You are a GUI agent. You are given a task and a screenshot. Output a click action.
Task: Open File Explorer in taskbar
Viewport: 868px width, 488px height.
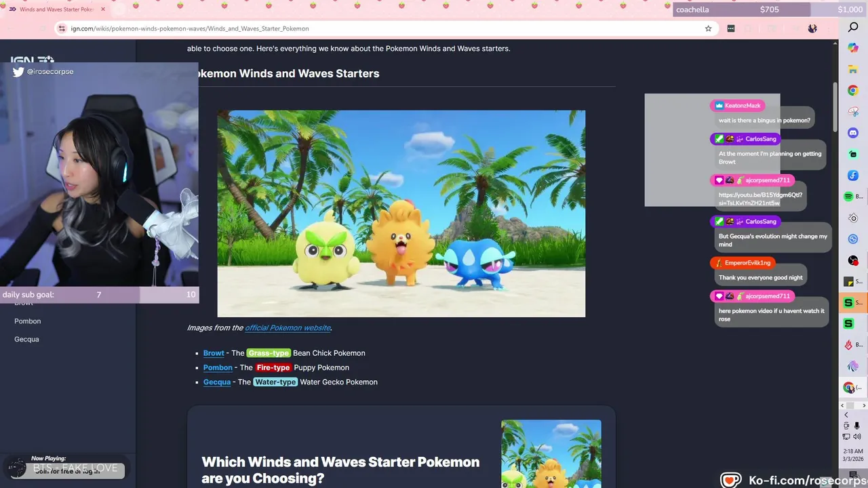853,68
